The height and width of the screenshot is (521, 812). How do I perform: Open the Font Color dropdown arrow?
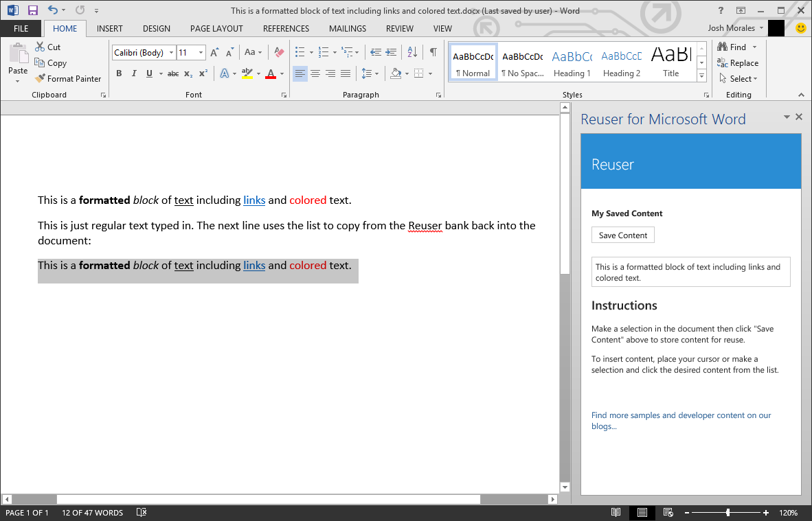(x=280, y=73)
